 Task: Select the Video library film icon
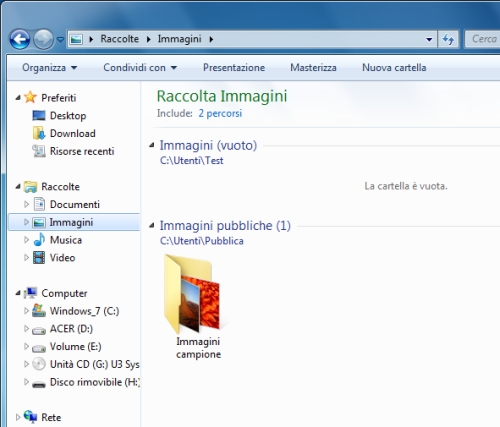39,258
